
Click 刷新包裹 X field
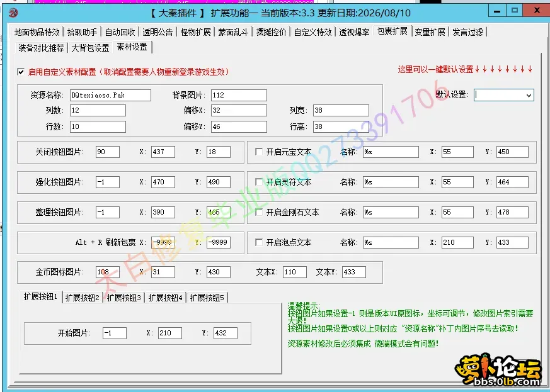163,242
